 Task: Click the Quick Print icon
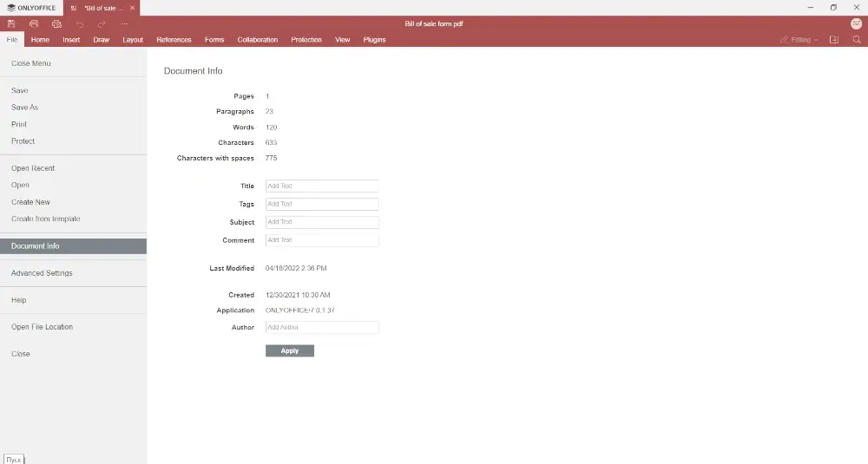56,24
